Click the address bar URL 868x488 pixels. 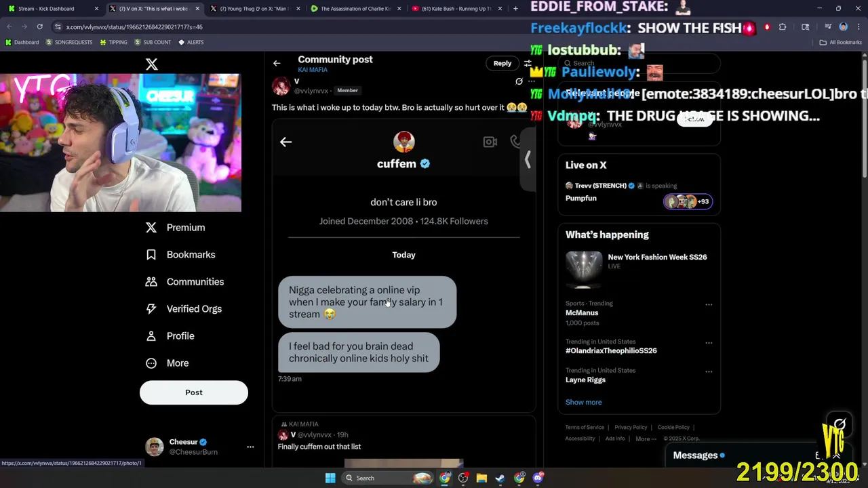134,27
